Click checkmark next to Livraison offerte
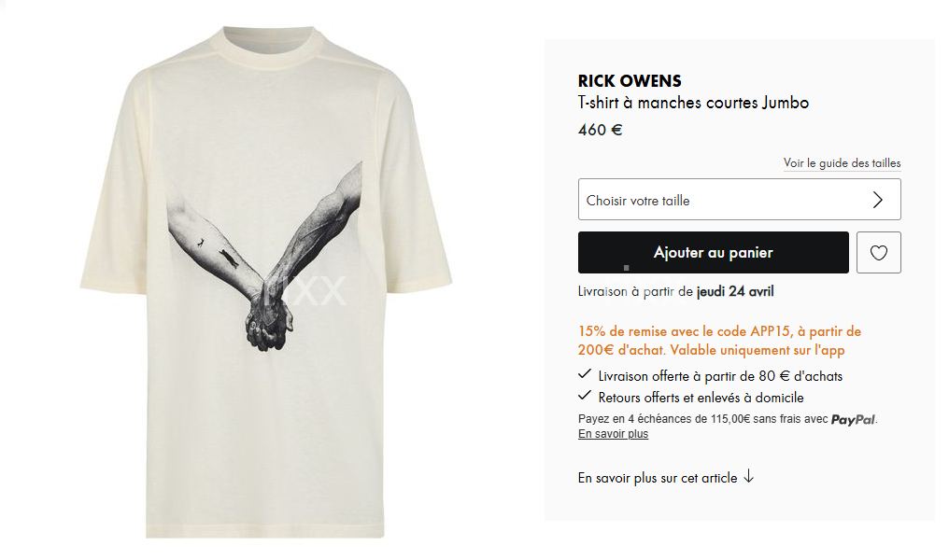This screenshot has width=949, height=560. click(x=584, y=374)
